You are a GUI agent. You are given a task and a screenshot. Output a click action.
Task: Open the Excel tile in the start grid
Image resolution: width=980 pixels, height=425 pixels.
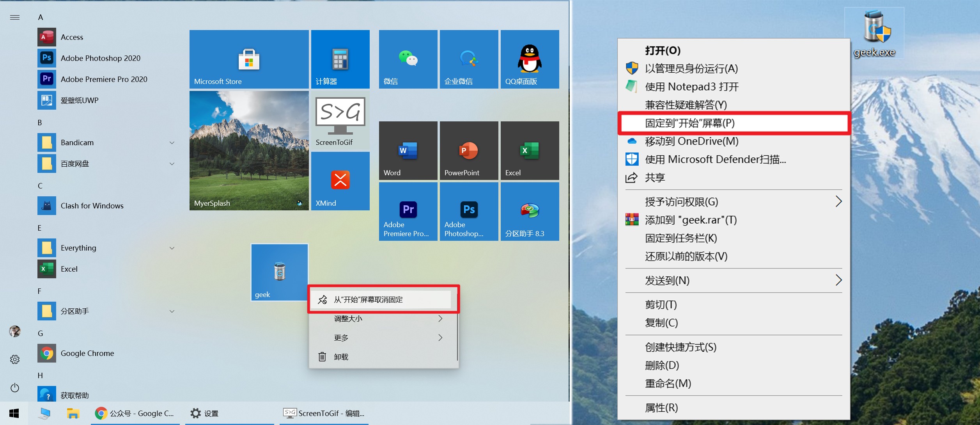(530, 151)
